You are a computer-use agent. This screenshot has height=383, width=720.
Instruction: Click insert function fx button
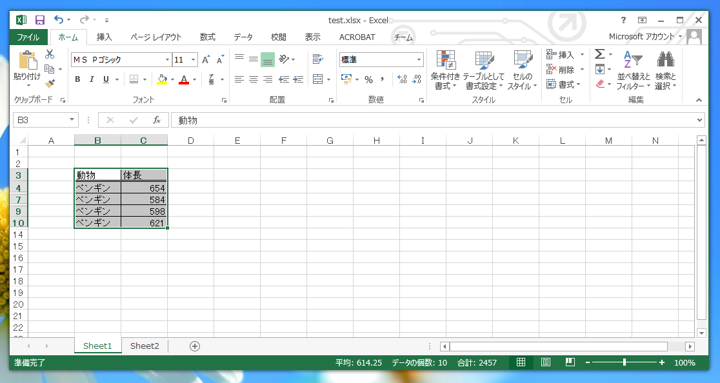pyautogui.click(x=157, y=120)
